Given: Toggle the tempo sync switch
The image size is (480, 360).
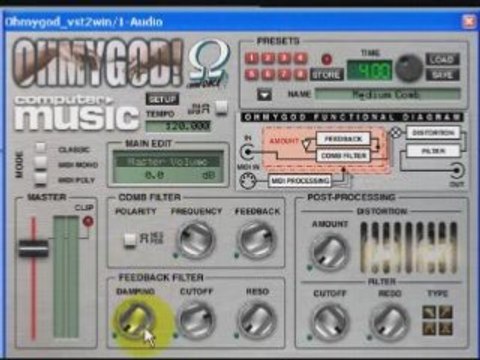Looking at the screenshot, I should point(221,107).
